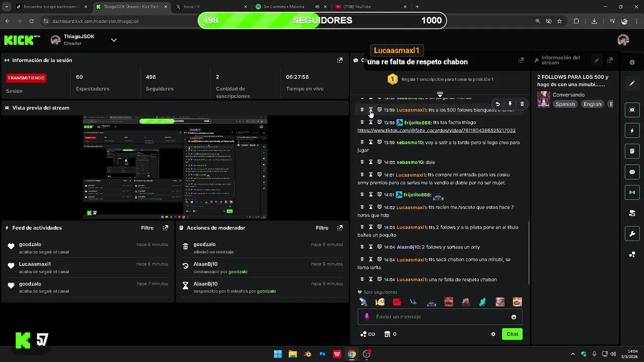Viewport: 644px width, 362px height.
Task: Open Chrome media controls button
Action: point(612,21)
